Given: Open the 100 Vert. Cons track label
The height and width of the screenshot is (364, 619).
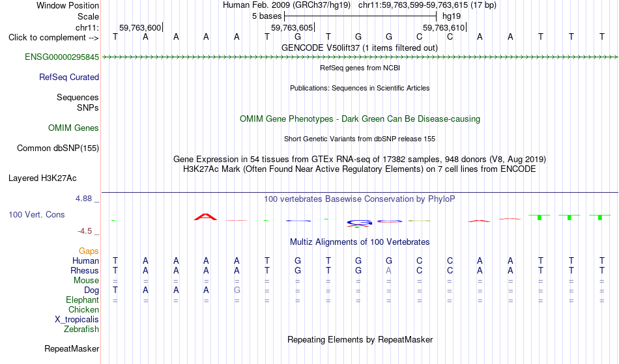Looking at the screenshot, I should 36,214.
